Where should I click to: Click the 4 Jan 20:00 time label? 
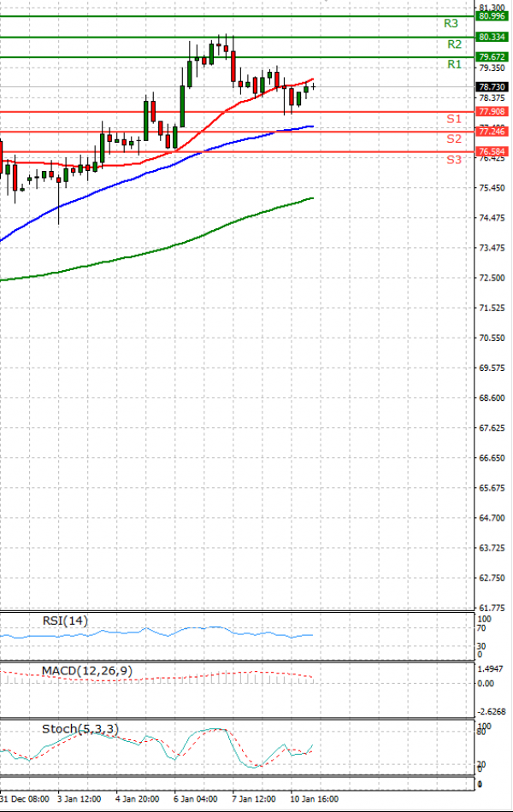pos(138,799)
